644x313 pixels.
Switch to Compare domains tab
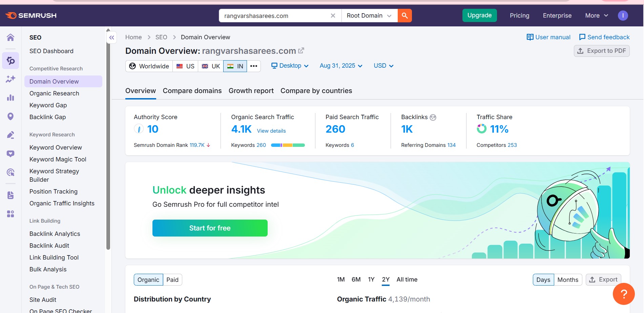[192, 91]
